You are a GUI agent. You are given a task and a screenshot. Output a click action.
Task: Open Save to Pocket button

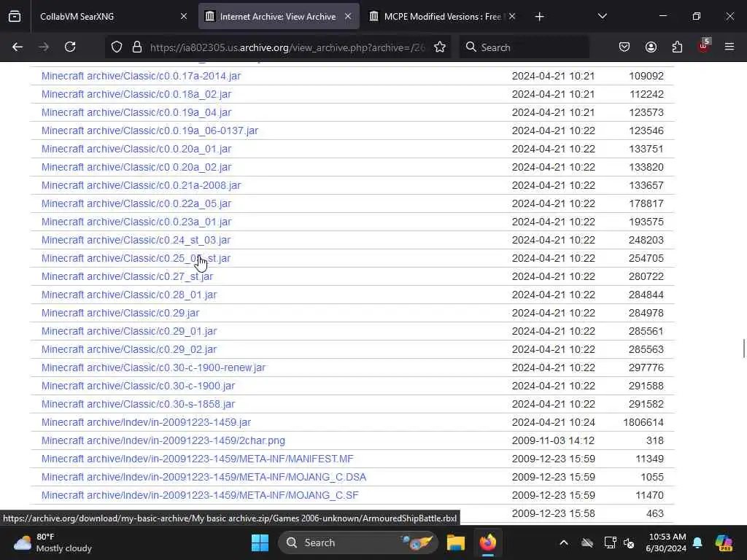tap(624, 47)
